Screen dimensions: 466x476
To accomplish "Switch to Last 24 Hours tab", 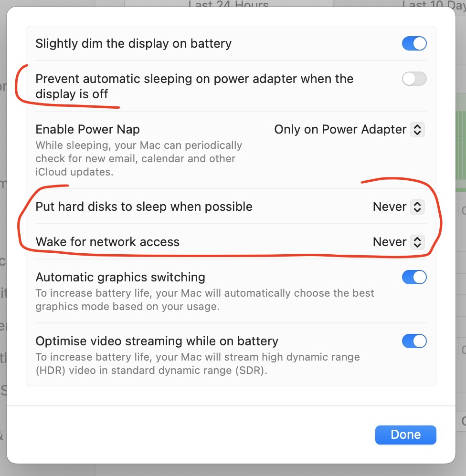I will pos(228,5).
